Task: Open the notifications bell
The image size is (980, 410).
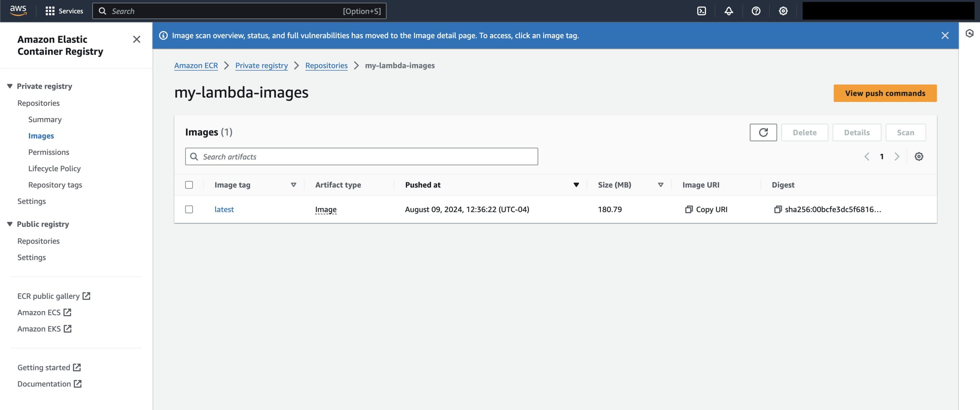Action: 729,11
